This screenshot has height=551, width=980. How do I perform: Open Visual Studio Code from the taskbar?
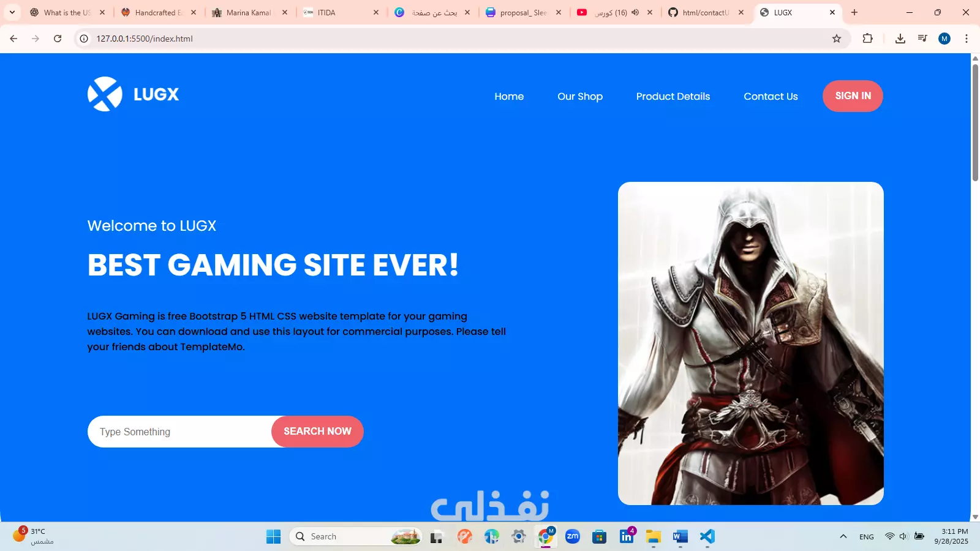[x=707, y=537]
